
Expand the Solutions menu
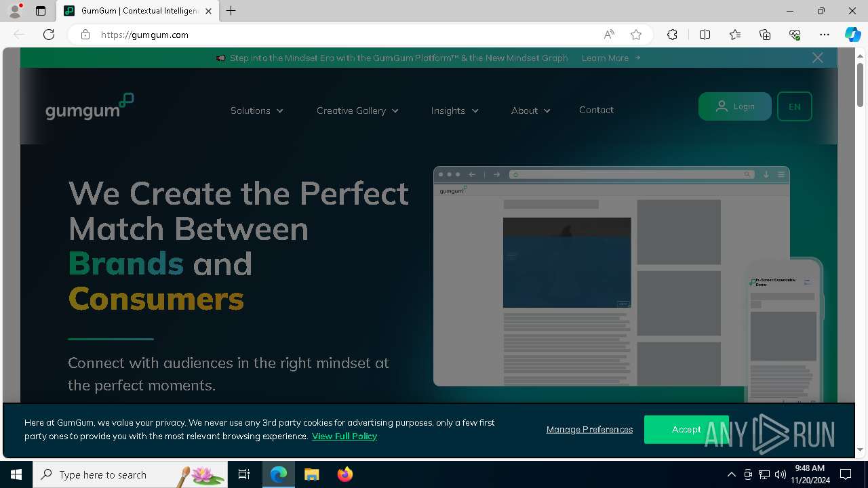[x=257, y=110]
